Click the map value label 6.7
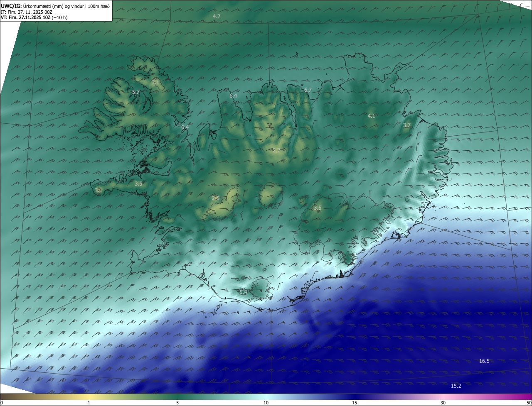 point(308,90)
